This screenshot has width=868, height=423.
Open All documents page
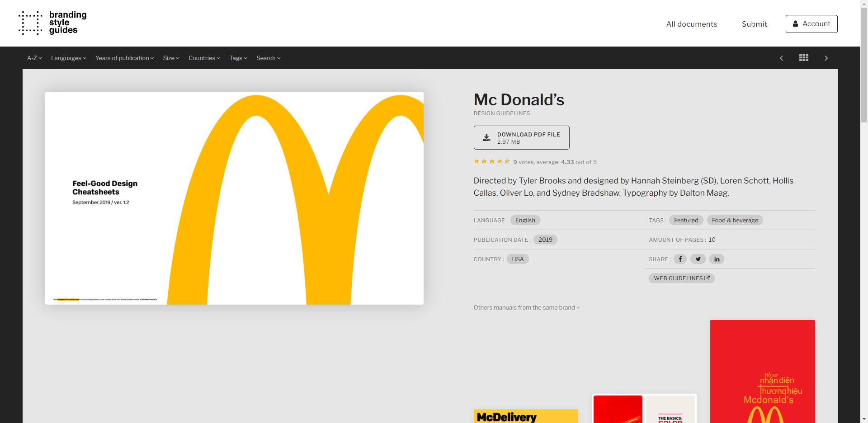[x=691, y=24]
